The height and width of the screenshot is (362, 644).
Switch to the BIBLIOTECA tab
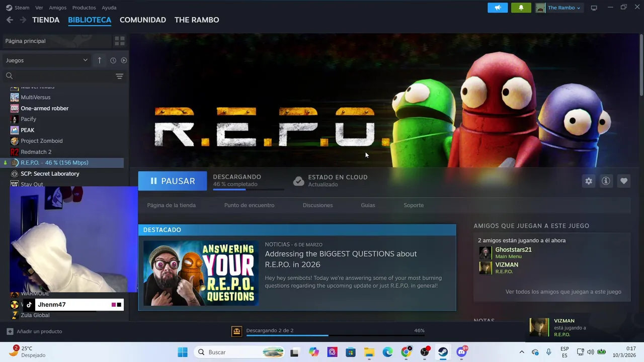(x=90, y=20)
